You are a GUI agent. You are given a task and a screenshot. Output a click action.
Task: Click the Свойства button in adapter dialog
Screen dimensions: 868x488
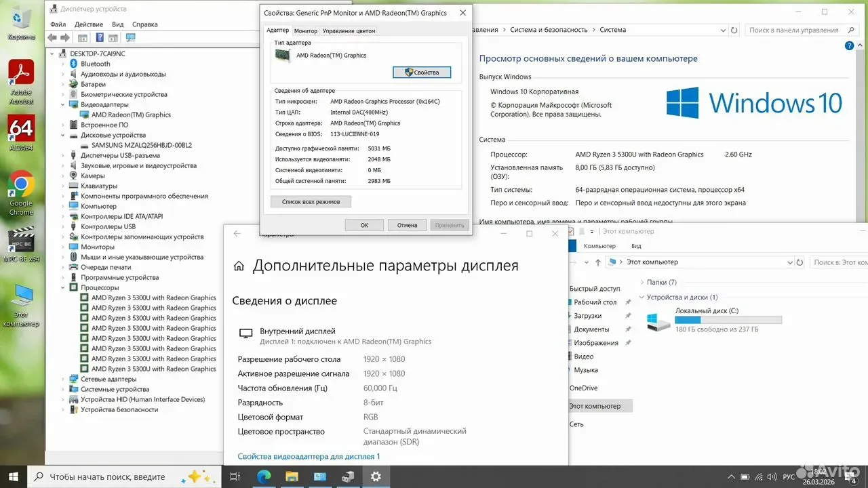tap(422, 73)
